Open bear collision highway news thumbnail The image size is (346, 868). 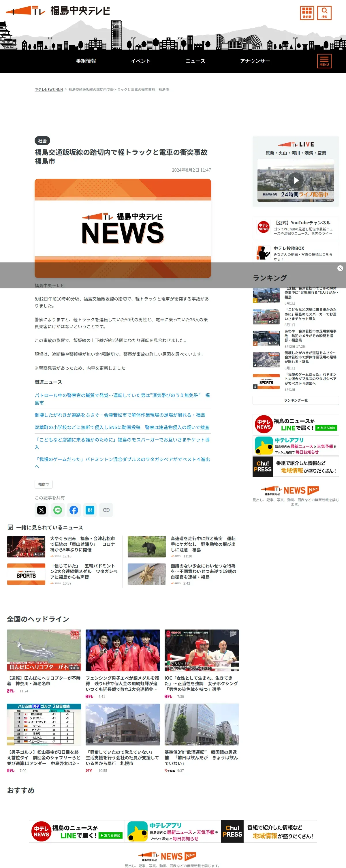[146, 546]
